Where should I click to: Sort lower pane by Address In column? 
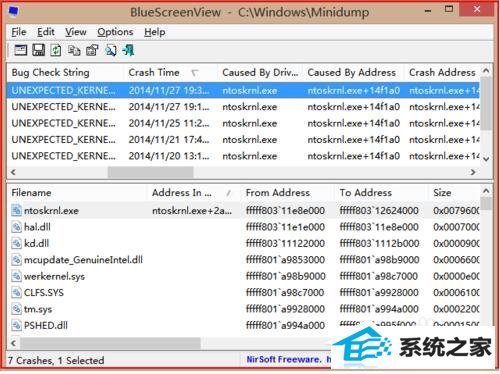(194, 193)
